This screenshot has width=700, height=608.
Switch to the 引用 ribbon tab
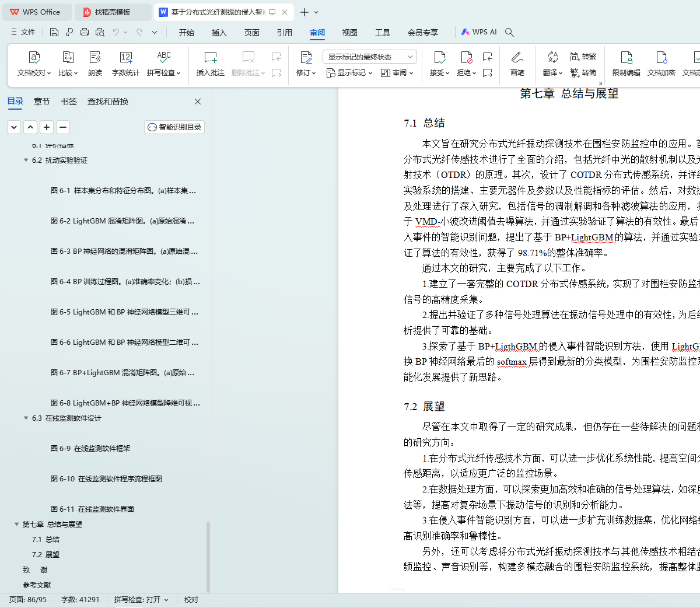coord(285,33)
